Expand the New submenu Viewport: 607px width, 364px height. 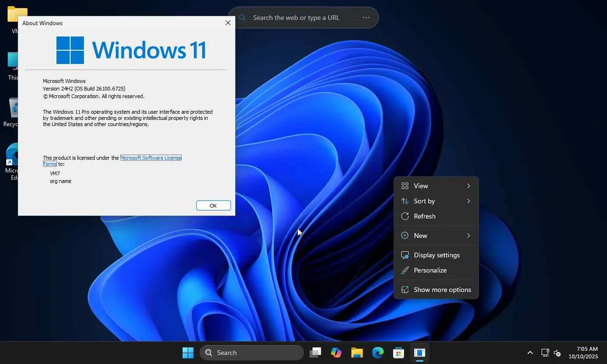[436, 236]
